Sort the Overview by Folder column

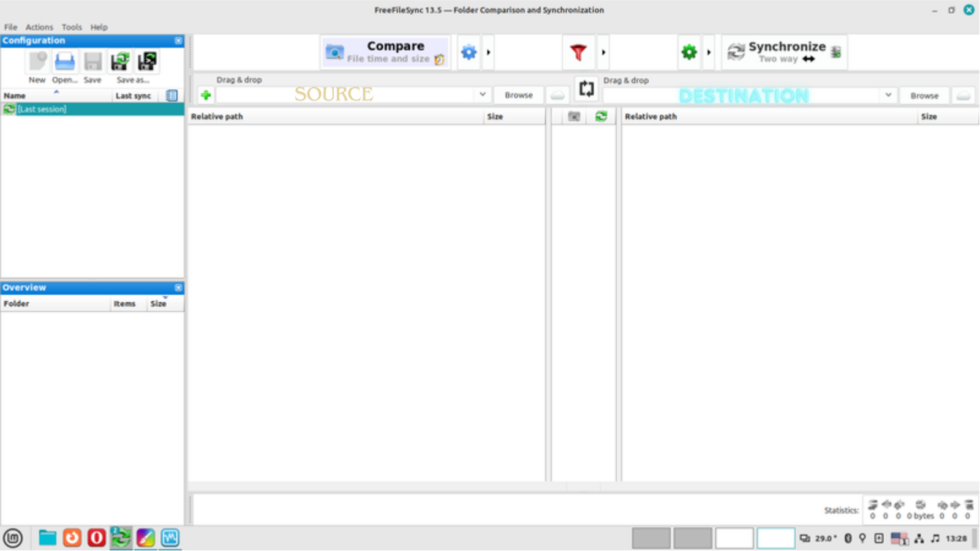56,304
